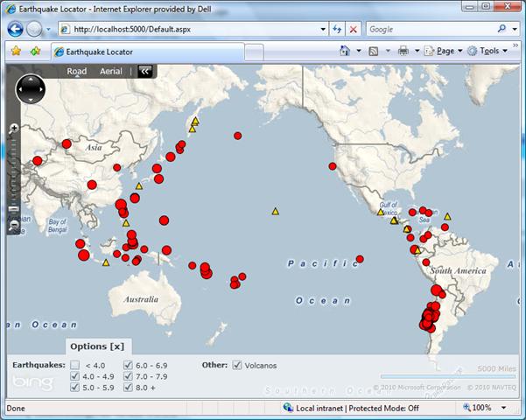The width and height of the screenshot is (526, 420).
Task: Click the lone earthquake marker in the east Pacific
Action: pyautogui.click(x=360, y=259)
